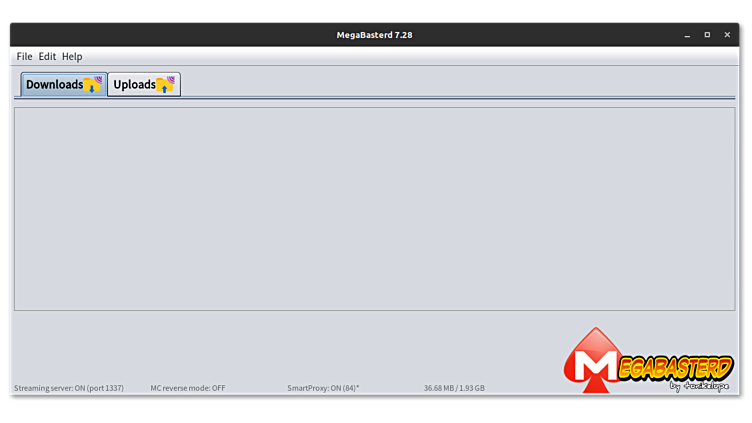
Task: Click the MegaBasterd 7.28 title bar text
Action: 374,35
